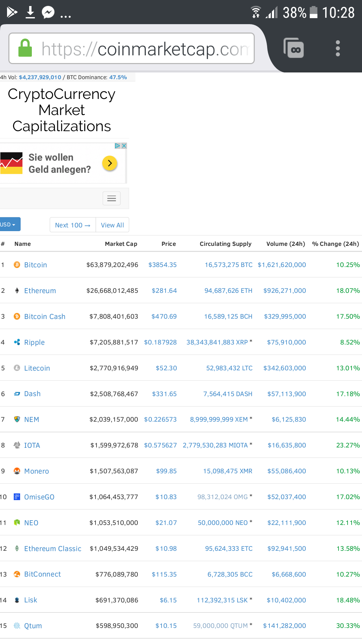Open the OmiseGO name link

pos(39,497)
